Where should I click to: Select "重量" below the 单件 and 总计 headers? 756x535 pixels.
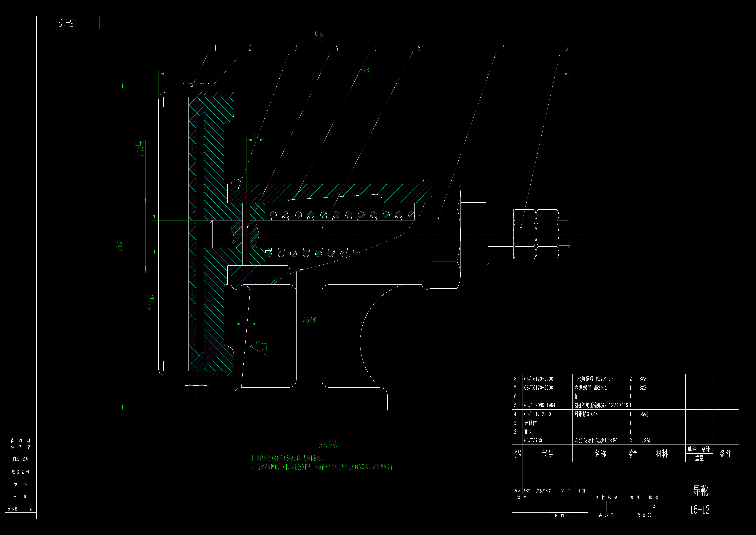click(699, 458)
